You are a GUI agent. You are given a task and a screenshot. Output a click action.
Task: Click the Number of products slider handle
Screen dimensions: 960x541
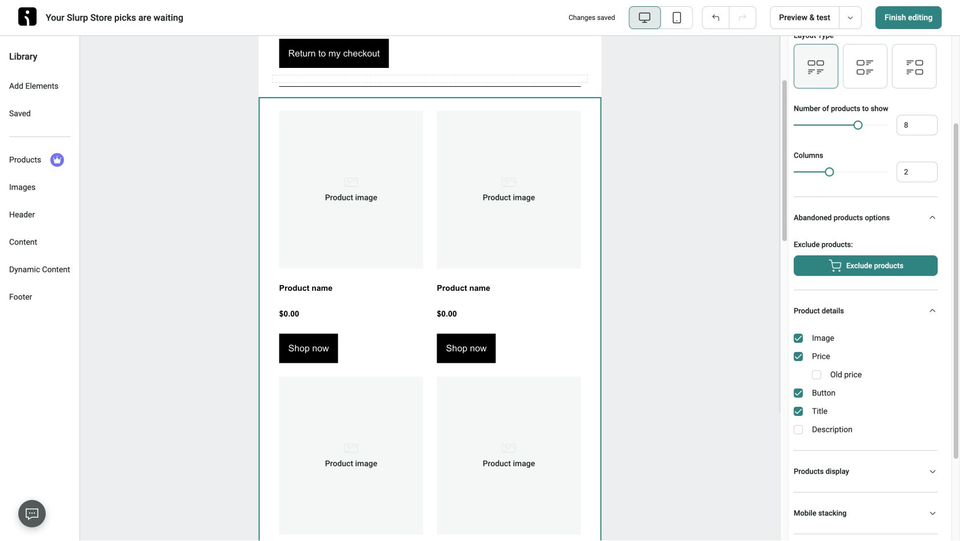(858, 125)
